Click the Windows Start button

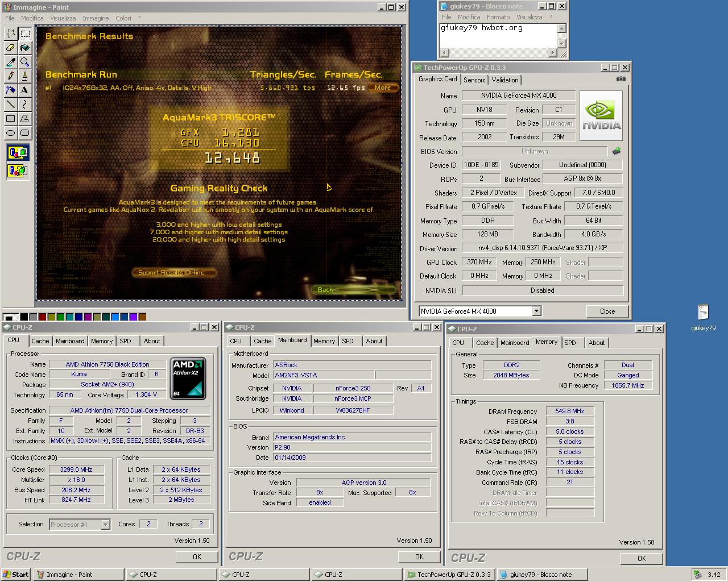pos(16,575)
